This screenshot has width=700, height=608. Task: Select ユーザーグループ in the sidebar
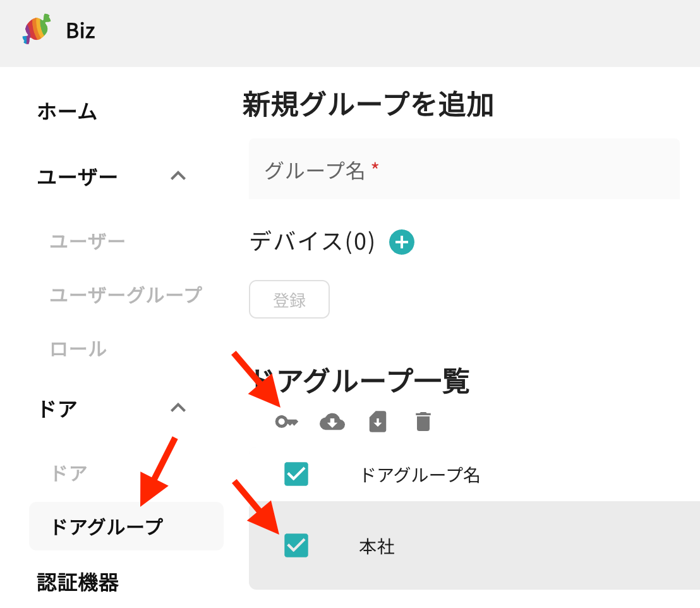point(126,295)
